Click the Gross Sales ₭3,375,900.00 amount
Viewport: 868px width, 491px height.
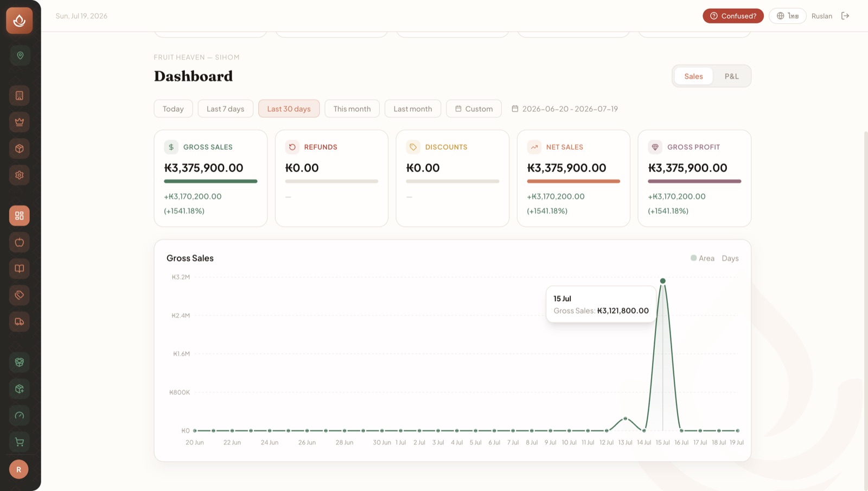[203, 168]
